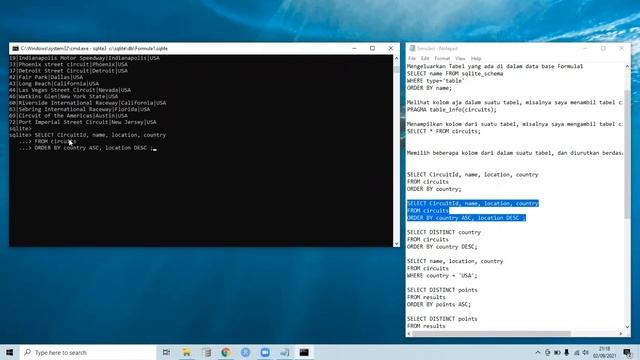The image size is (640, 360).
Task: Click 'Watkins Glen' row in Command Prompt
Action: (64, 96)
